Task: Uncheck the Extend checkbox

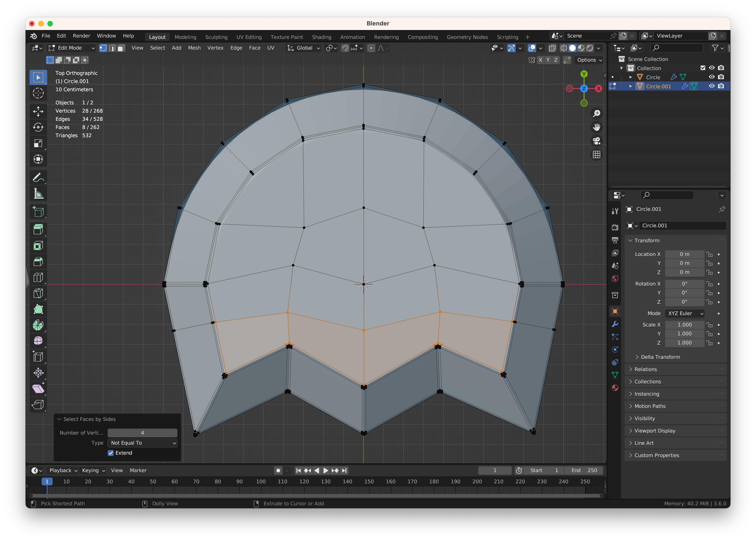Action: (x=111, y=453)
